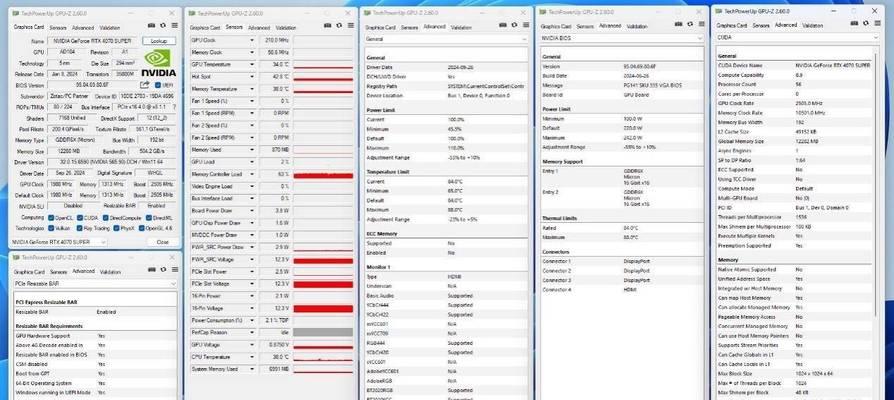Open the CUDA category dropdown
The width and height of the screenshot is (894, 400).
pyautogui.click(x=798, y=38)
